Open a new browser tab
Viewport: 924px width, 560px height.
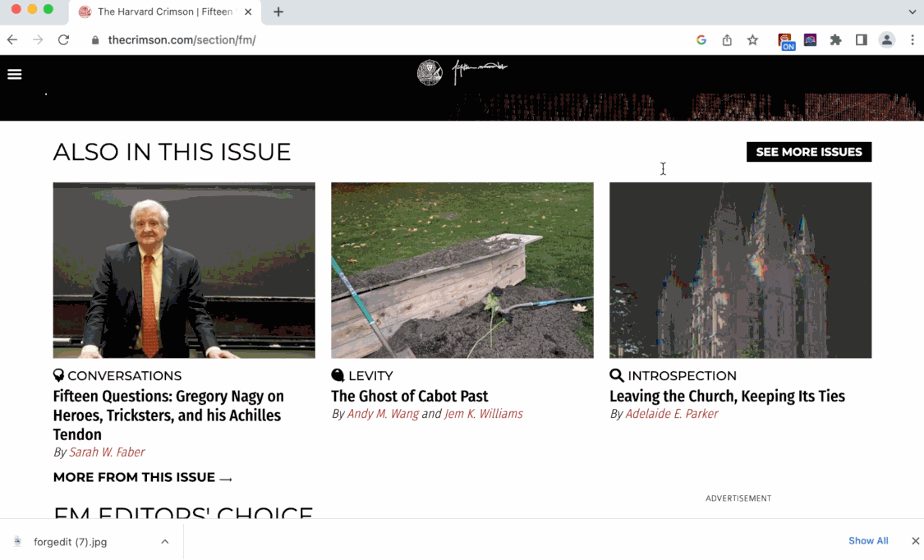(278, 12)
